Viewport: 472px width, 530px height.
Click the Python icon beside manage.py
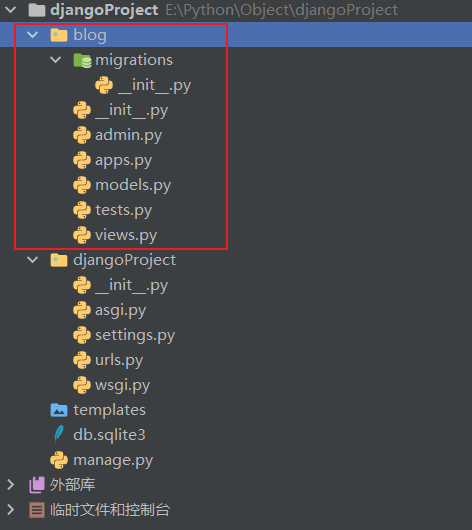coord(59,460)
